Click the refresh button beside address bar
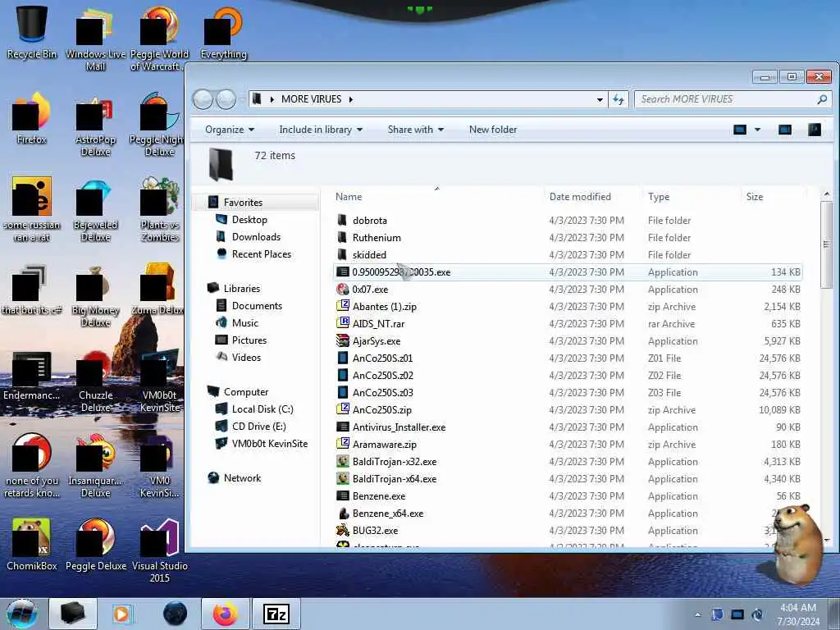The image size is (840, 630). point(619,99)
